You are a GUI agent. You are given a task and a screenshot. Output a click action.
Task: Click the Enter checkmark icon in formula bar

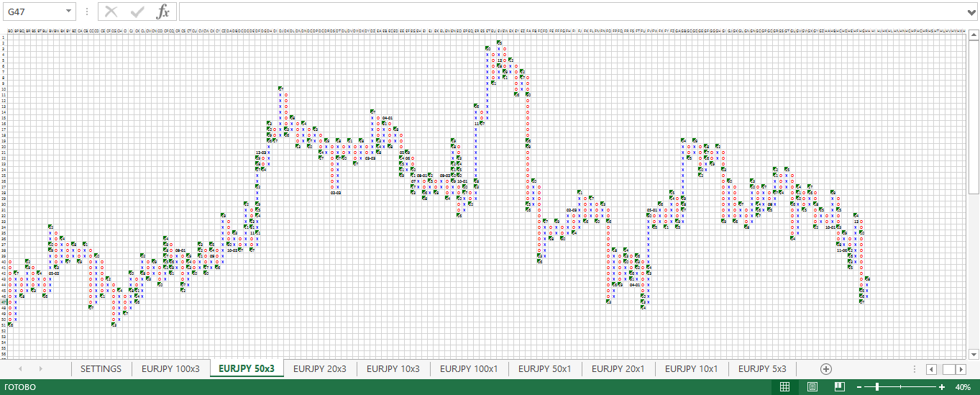pyautogui.click(x=137, y=12)
